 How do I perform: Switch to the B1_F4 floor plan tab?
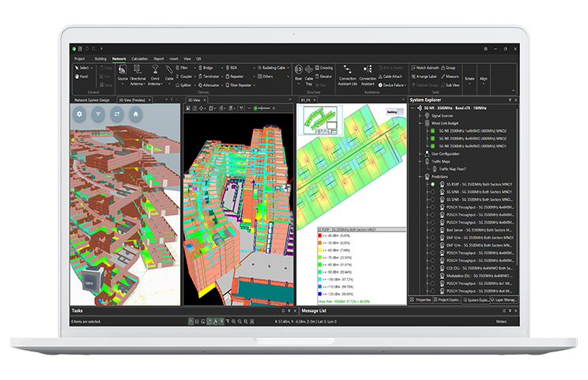click(x=306, y=100)
